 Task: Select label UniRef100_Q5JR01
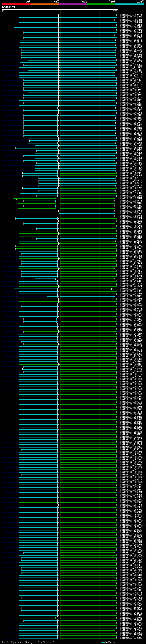[x=131, y=509]
